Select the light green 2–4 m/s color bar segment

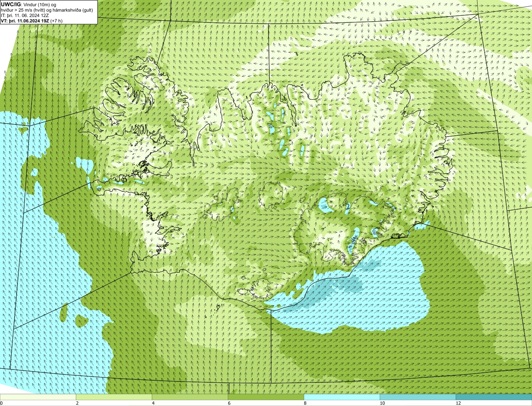pyautogui.click(x=114, y=397)
